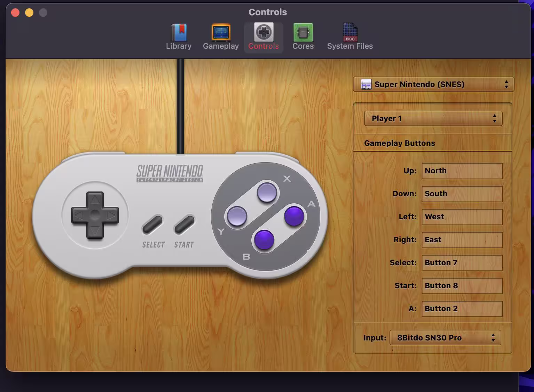Minimize the Controls window
Image resolution: width=534 pixels, height=392 pixels.
click(x=29, y=13)
